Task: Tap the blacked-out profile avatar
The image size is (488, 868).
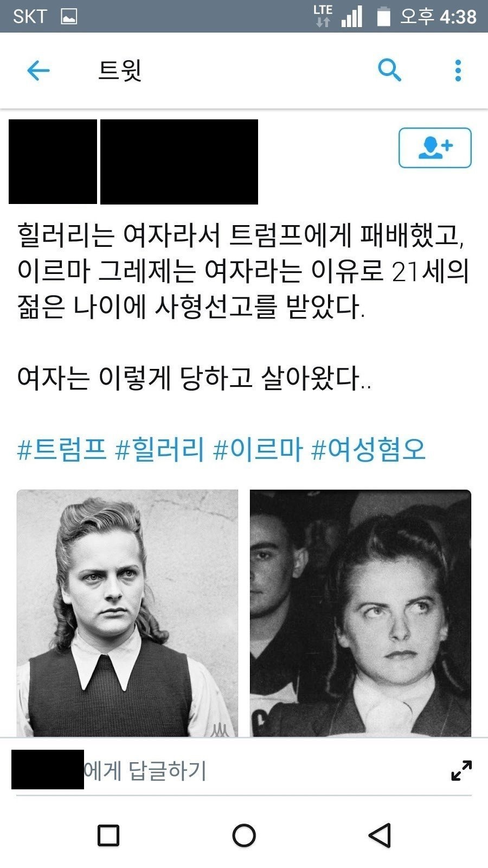Action: tap(53, 162)
